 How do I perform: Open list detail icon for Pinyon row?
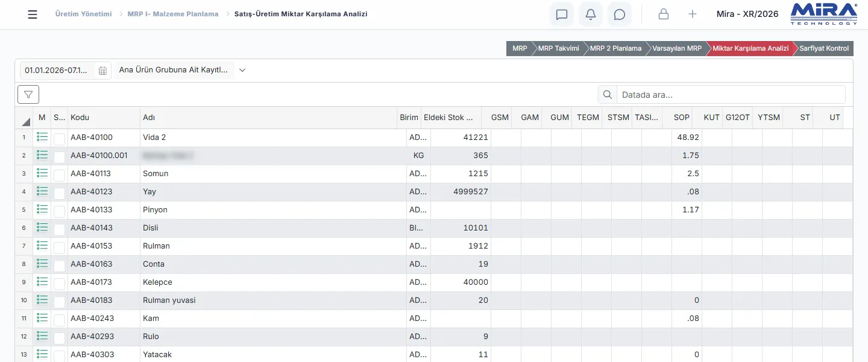point(42,209)
